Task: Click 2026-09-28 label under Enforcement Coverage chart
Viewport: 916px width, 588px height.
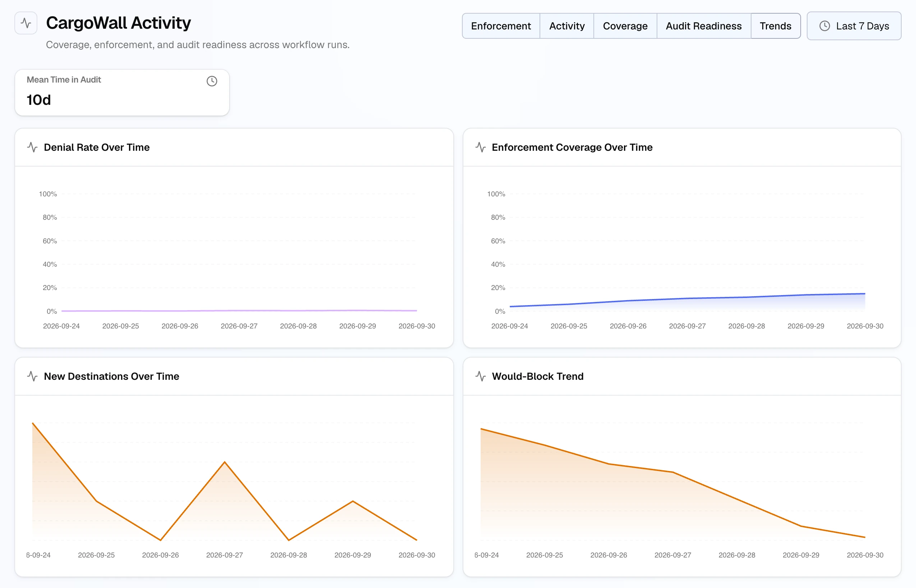Action: 746,326
